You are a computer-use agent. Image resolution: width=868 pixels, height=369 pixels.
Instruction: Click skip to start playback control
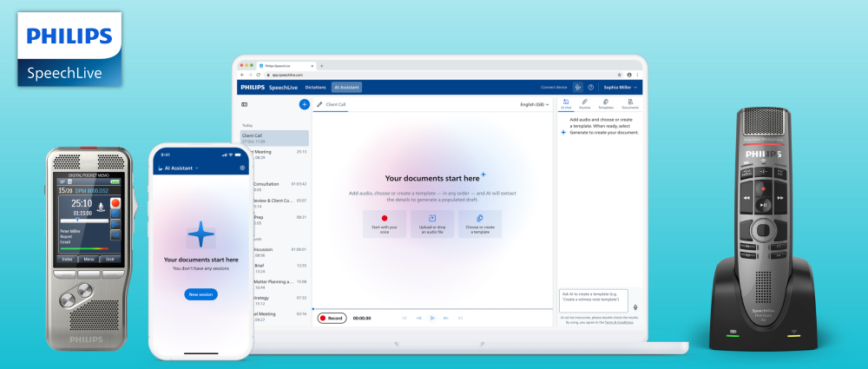coord(404,318)
